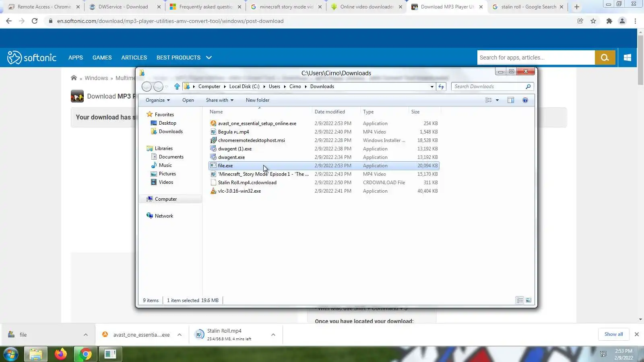This screenshot has width=644, height=362.
Task: Open the Softonic GAMES link
Action: (x=102, y=58)
